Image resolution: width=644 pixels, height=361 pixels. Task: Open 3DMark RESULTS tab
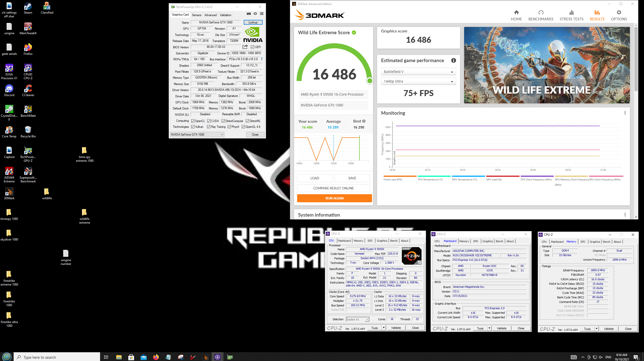click(597, 15)
